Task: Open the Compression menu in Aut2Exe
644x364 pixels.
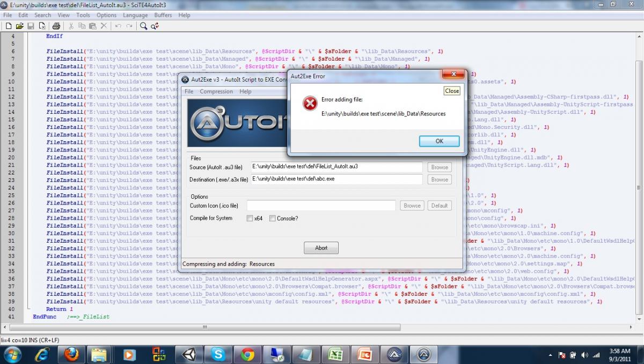Action: tap(216, 92)
